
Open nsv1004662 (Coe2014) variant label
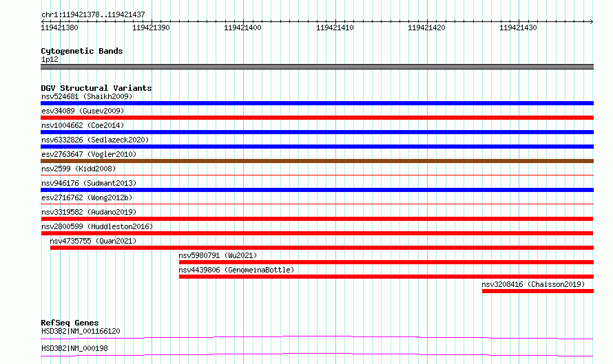click(83, 125)
